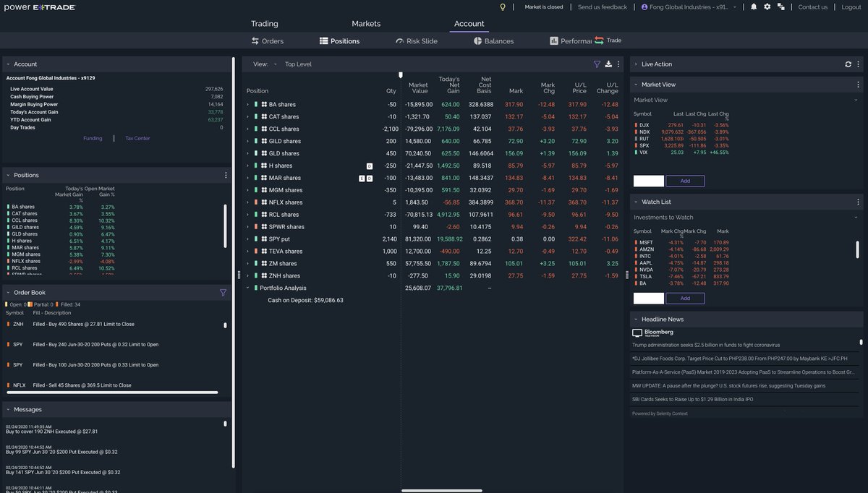Download positions using the export icon
The height and width of the screenshot is (493, 868).
[x=608, y=64]
